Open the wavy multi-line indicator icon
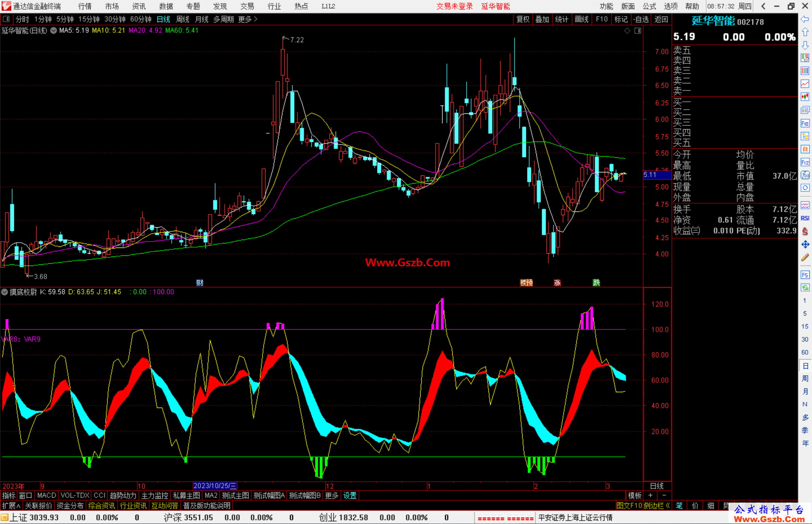Screen dimensions: 812x524 click(805, 205)
